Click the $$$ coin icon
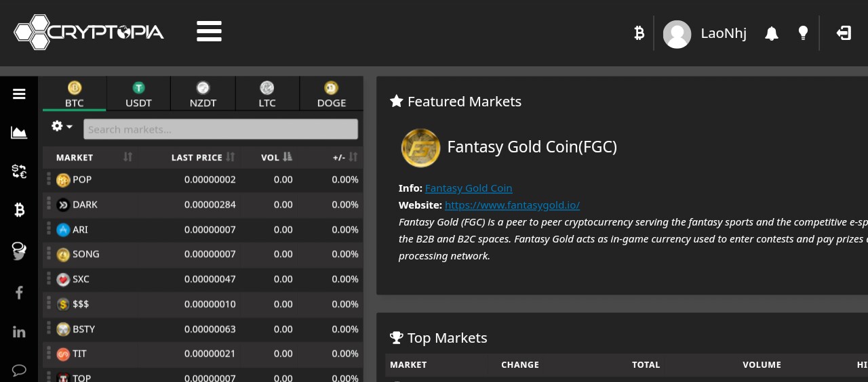The image size is (868, 382). (63, 305)
